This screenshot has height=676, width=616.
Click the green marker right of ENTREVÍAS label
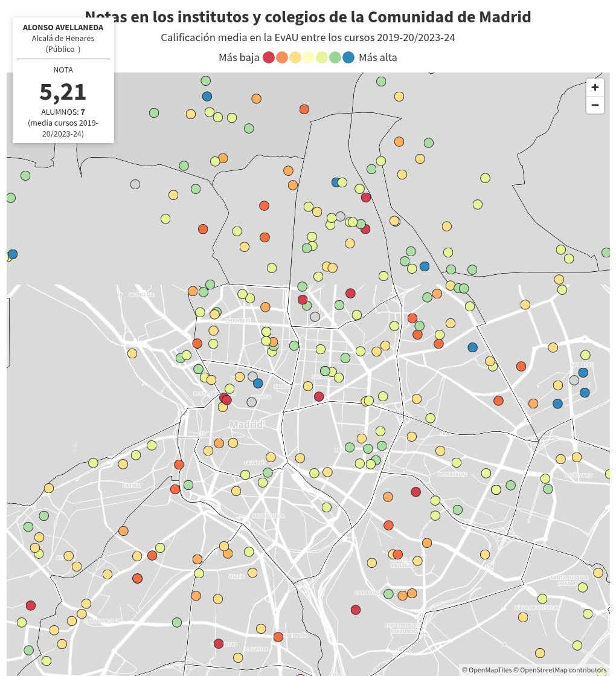point(388,594)
